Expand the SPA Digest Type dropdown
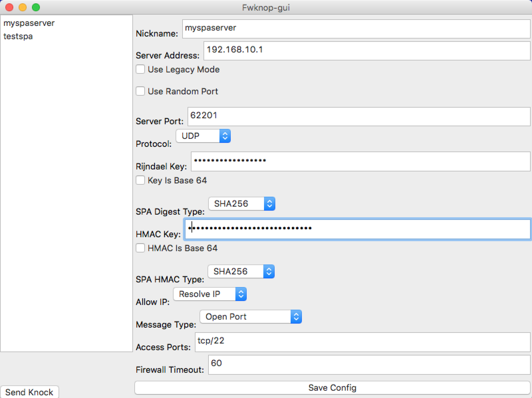 [241, 204]
